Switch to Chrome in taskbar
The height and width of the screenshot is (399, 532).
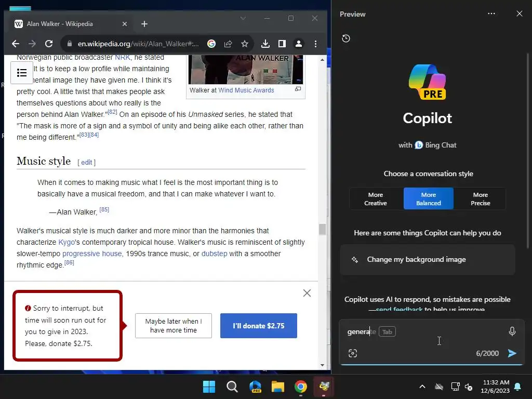click(x=301, y=387)
